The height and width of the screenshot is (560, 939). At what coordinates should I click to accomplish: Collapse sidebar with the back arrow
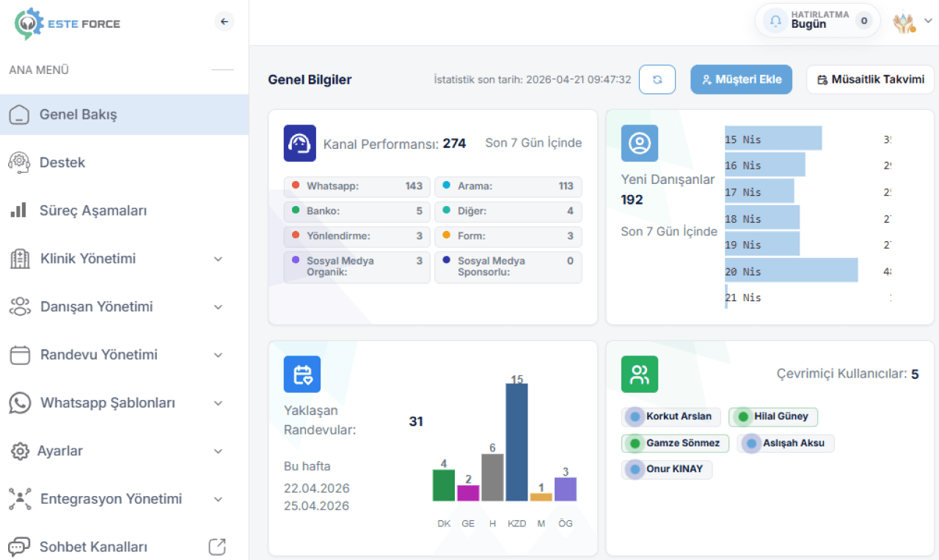click(224, 21)
